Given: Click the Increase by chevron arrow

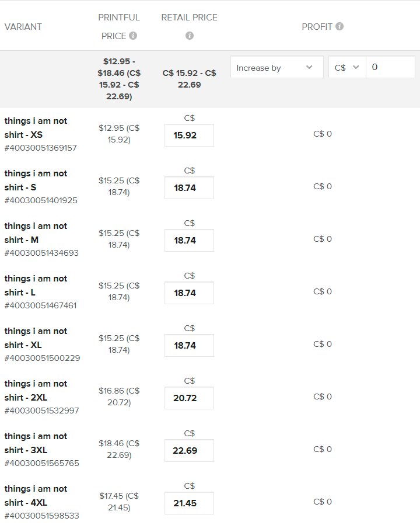Looking at the screenshot, I should 309,67.
